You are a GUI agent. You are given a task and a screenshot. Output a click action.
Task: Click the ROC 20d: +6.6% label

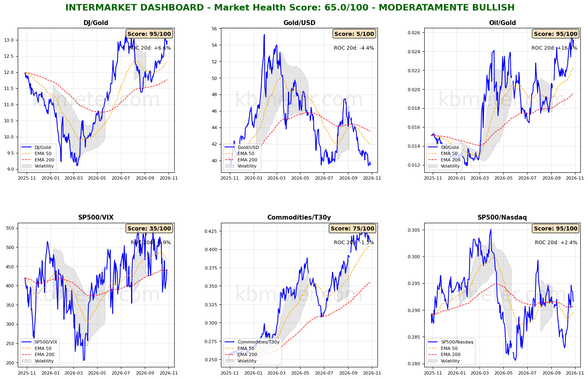[x=150, y=48]
